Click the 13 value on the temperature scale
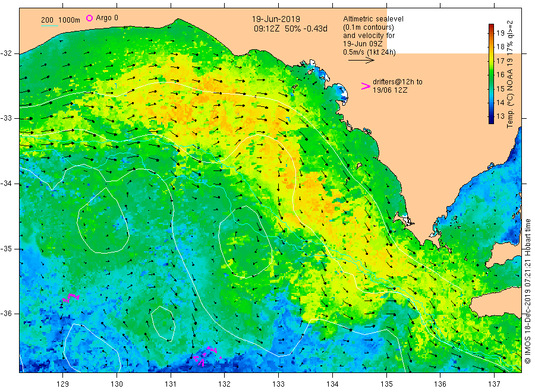 click(500, 116)
